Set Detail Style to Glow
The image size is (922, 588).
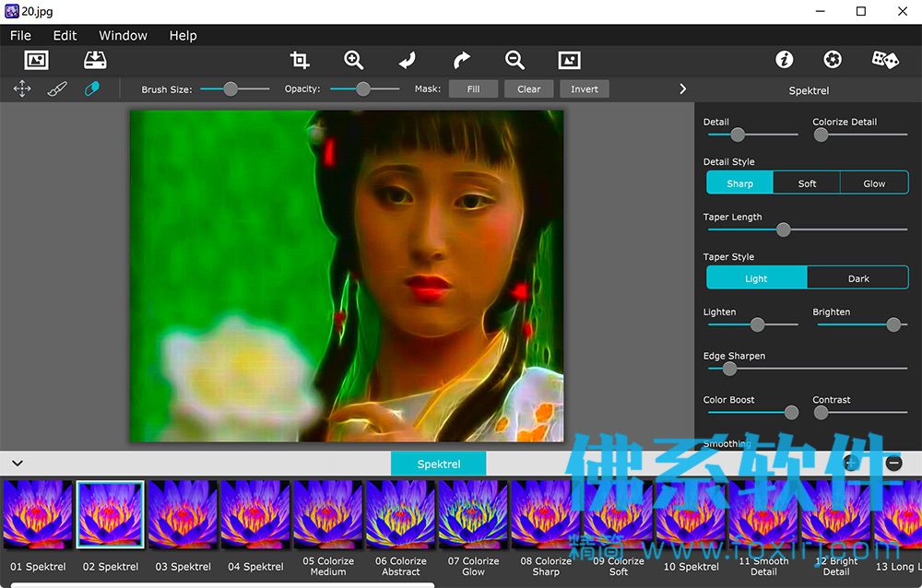[x=874, y=183]
